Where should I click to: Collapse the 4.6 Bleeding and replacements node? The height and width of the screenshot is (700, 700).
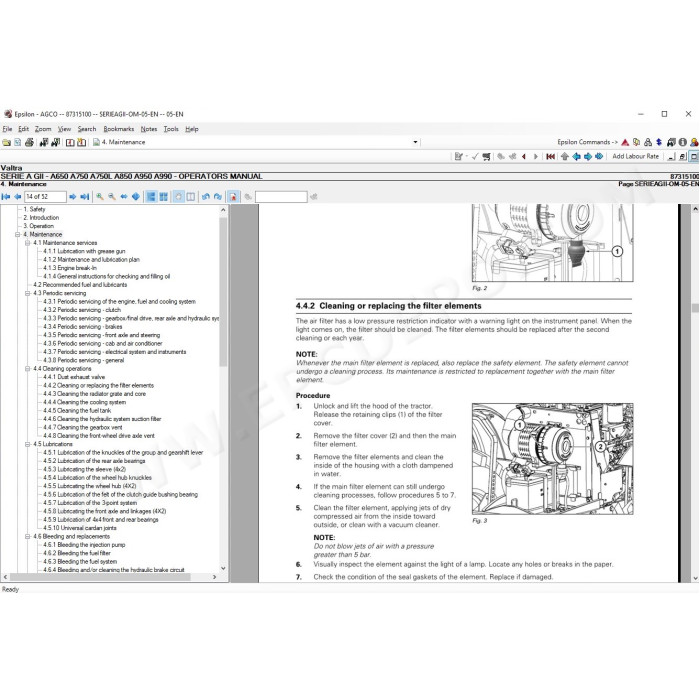pyautogui.click(x=28, y=537)
